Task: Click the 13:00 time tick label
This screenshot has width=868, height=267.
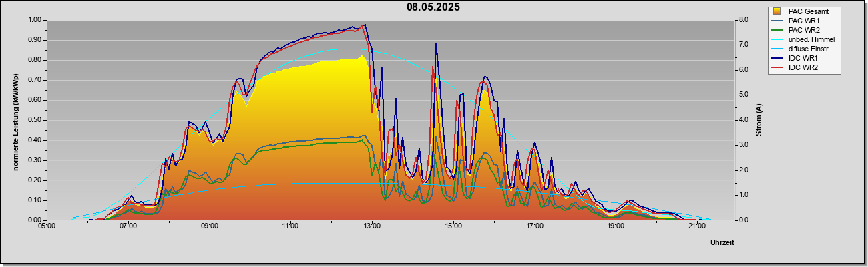Action: 371,226
